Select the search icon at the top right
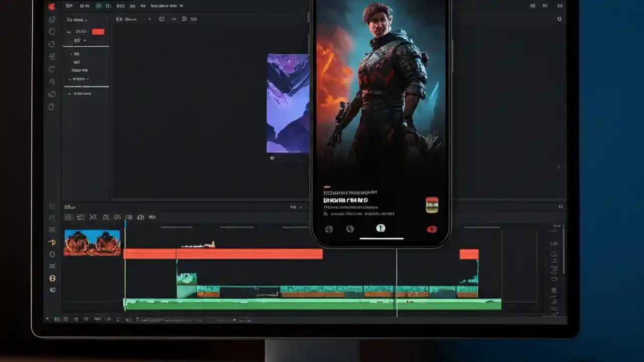The width and height of the screenshot is (644, 362). [x=559, y=19]
